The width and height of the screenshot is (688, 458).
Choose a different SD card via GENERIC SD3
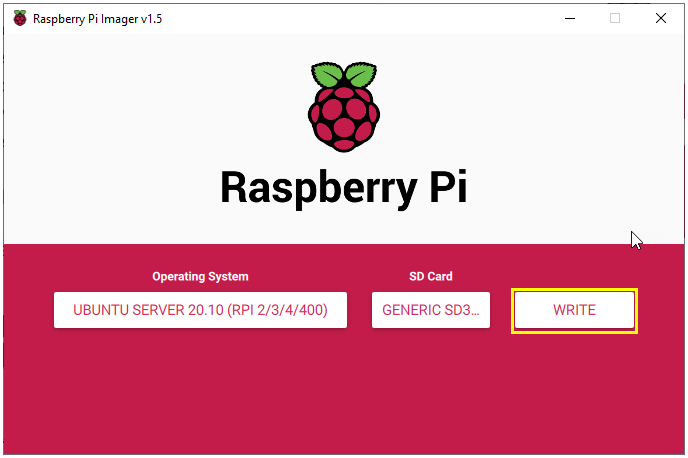tap(431, 310)
